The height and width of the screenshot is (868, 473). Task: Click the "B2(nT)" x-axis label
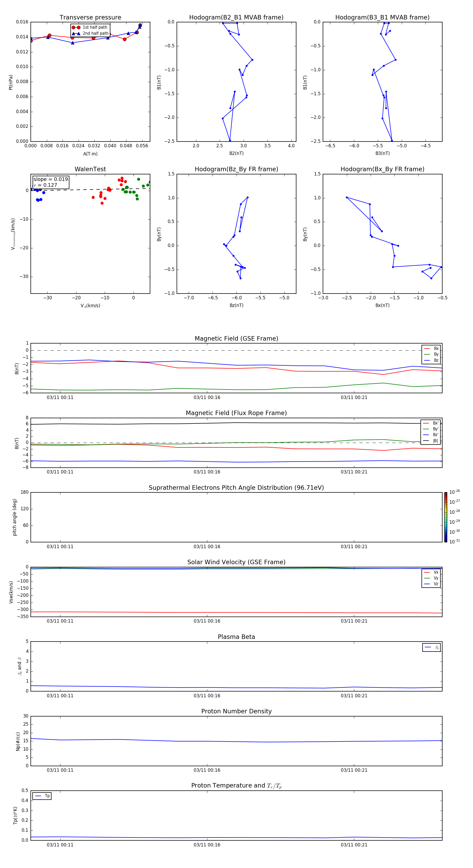236,153
